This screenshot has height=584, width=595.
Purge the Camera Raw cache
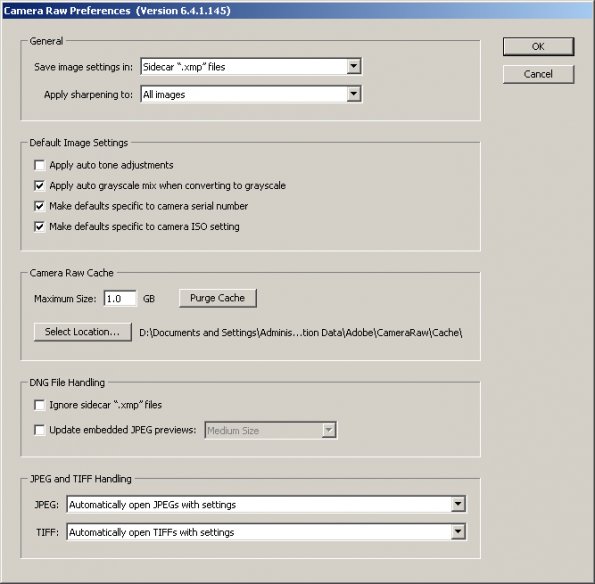[217, 298]
